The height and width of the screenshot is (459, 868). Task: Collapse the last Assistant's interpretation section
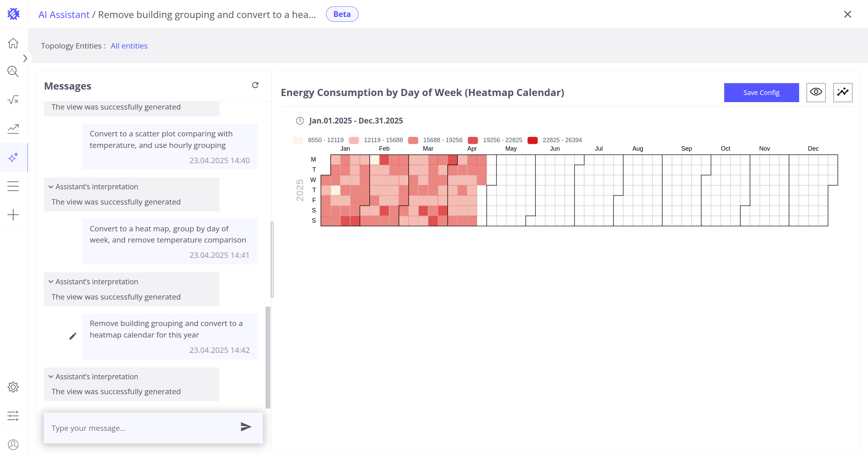[51, 377]
